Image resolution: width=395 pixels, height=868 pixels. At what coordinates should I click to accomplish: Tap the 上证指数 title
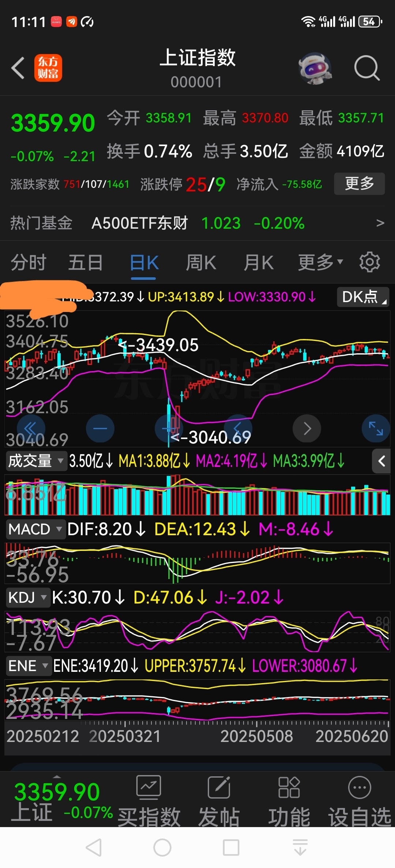[x=197, y=58]
